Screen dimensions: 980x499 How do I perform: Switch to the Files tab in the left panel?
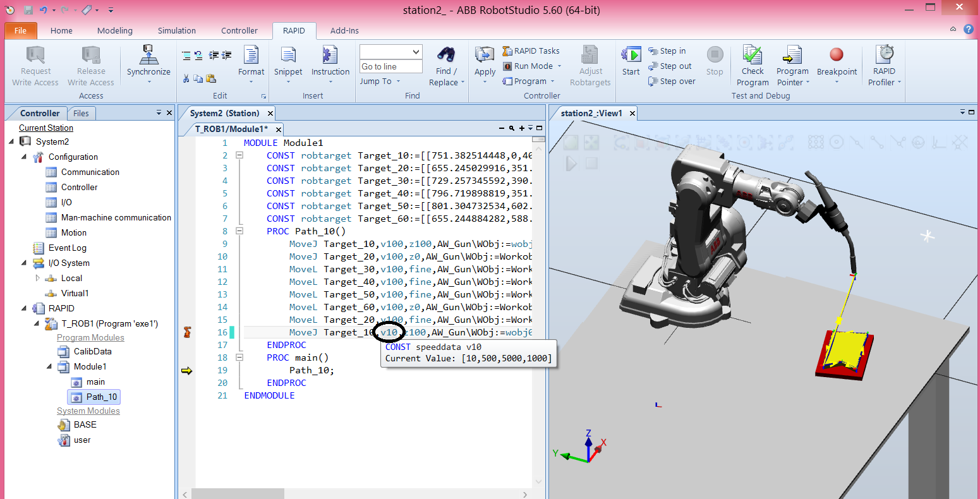(82, 113)
